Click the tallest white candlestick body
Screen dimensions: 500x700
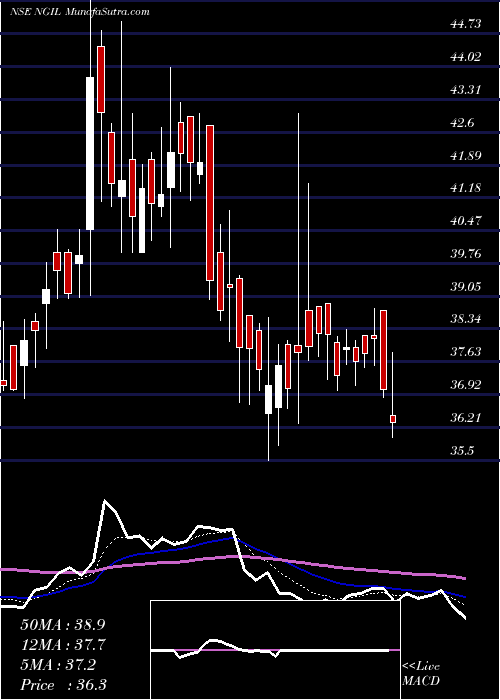(x=90, y=154)
